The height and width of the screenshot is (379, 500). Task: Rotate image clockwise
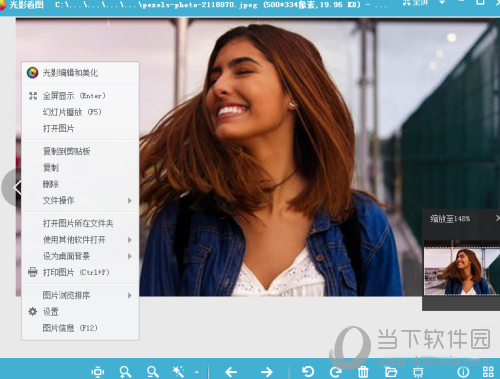[336, 372]
